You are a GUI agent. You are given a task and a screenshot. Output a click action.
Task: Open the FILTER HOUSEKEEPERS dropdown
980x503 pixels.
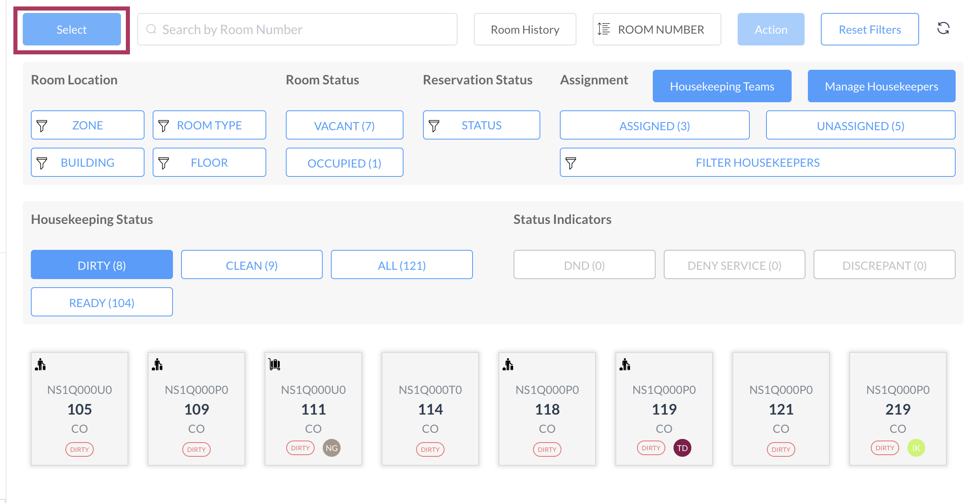click(x=757, y=163)
